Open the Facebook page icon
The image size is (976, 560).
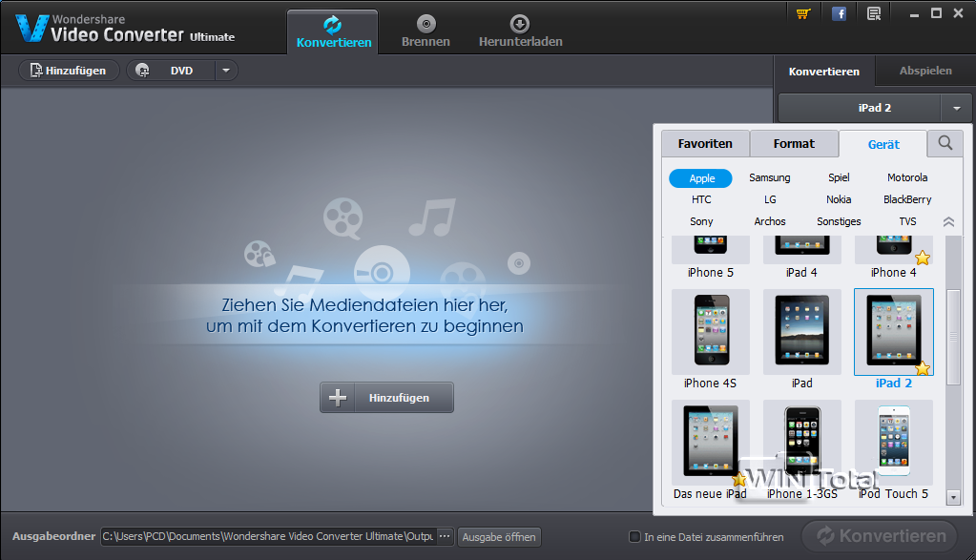coord(839,13)
